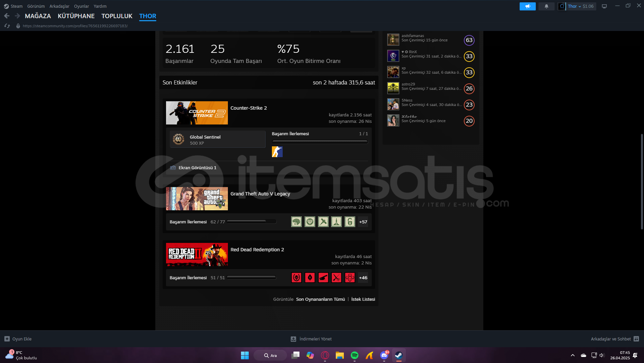Open Windows Start menu
Image resolution: width=644 pixels, height=363 pixels.
[x=245, y=355]
